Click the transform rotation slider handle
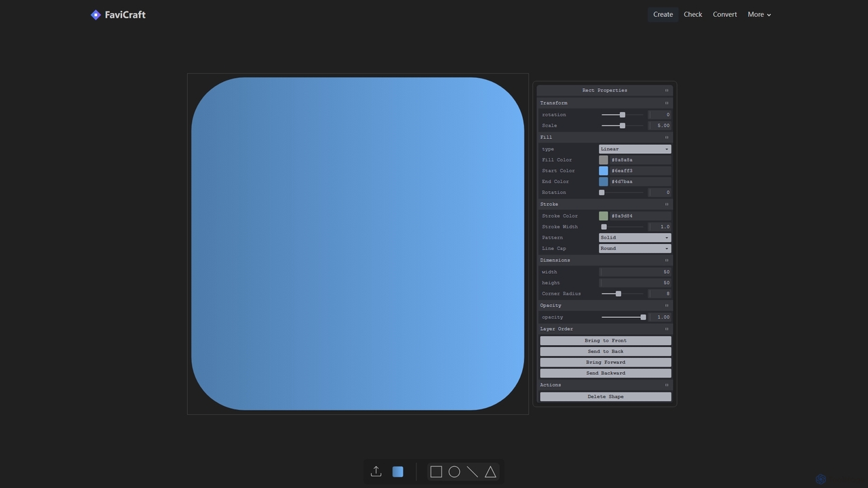This screenshot has height=488, width=868. tap(623, 115)
